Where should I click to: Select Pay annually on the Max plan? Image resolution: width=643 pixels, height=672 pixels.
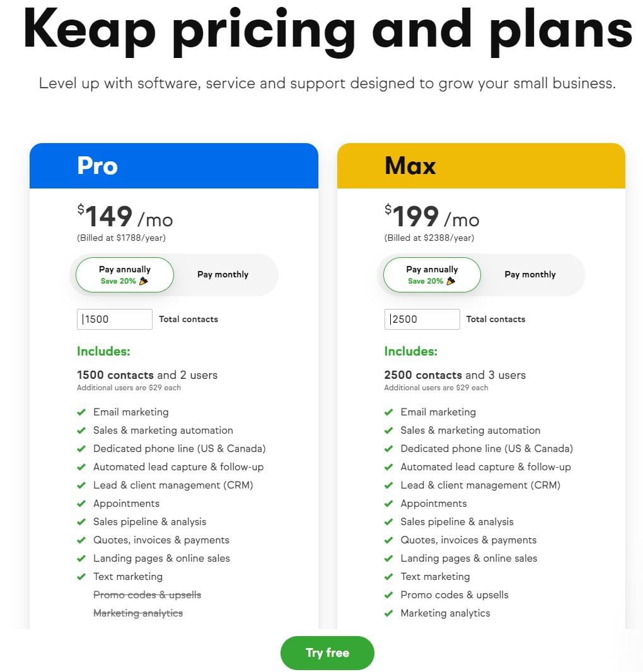point(431,274)
